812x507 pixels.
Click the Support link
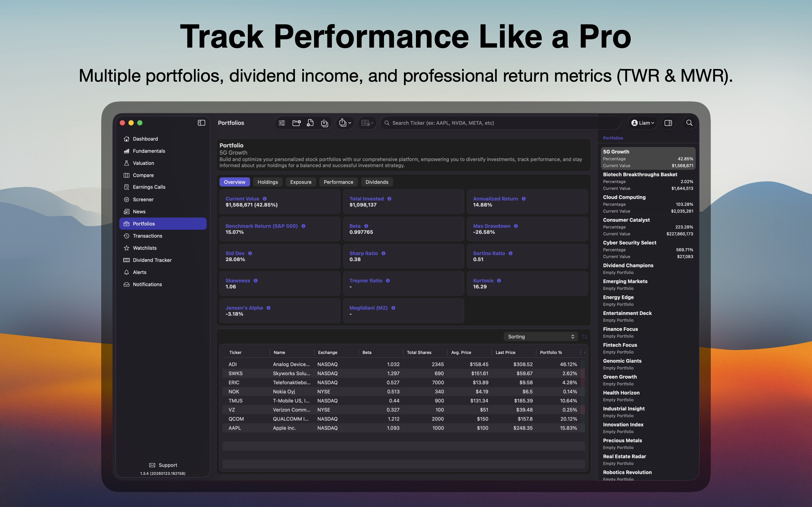click(163, 465)
